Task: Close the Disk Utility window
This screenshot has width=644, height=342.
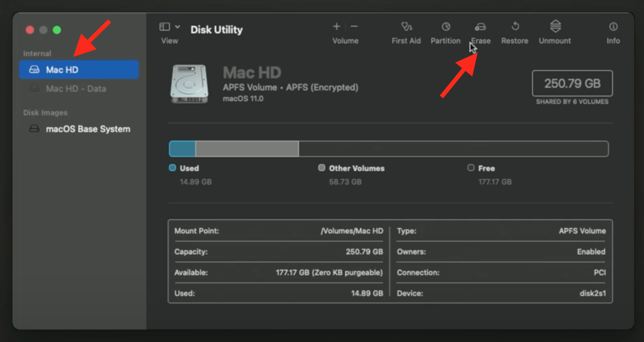Action: pyautogui.click(x=30, y=30)
